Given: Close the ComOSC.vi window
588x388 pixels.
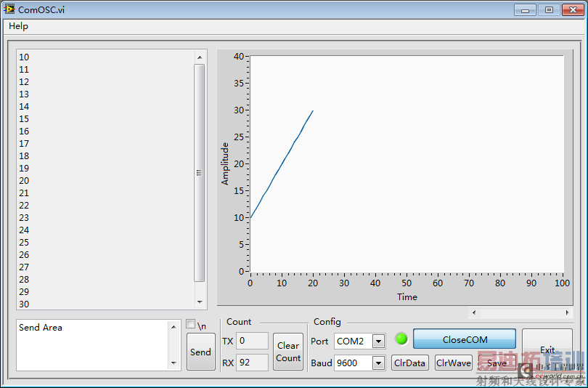Looking at the screenshot, I should (573, 10).
